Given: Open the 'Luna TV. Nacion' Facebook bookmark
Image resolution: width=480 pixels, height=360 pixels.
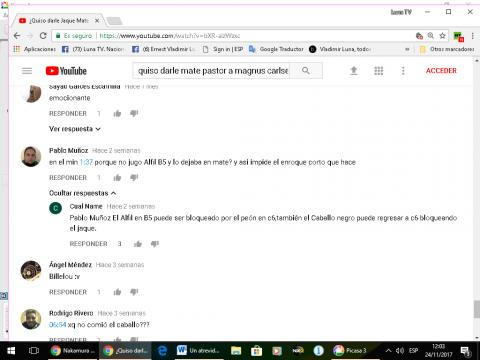Looking at the screenshot, I should click(93, 49).
